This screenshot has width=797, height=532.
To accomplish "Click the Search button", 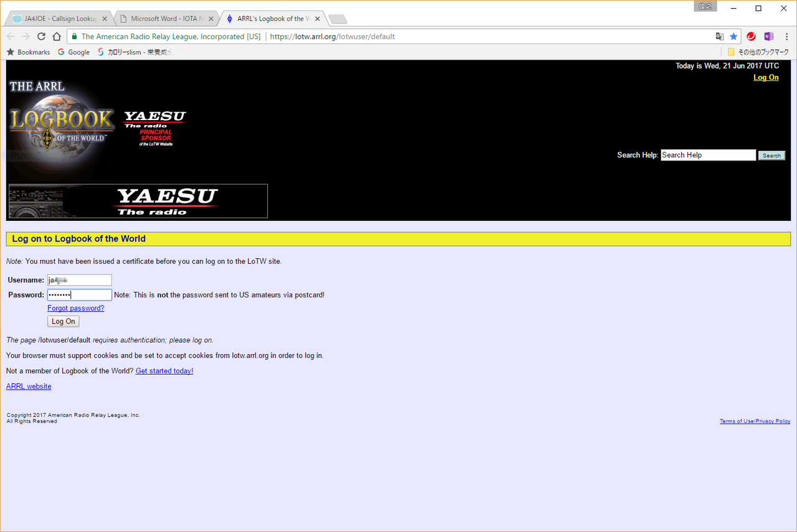I will pos(771,156).
